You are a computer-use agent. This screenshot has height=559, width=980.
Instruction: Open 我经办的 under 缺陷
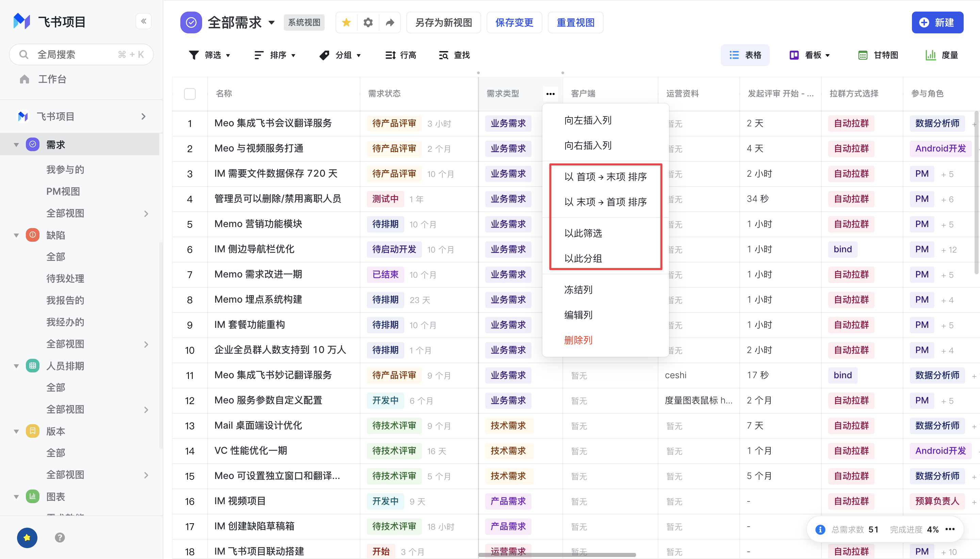65,322
